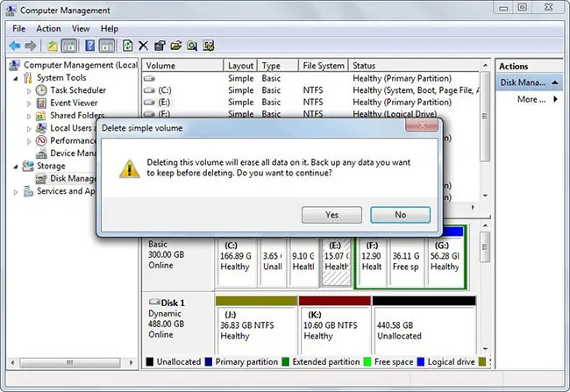
Task: Expand the Event Viewer node
Action: click(x=29, y=103)
